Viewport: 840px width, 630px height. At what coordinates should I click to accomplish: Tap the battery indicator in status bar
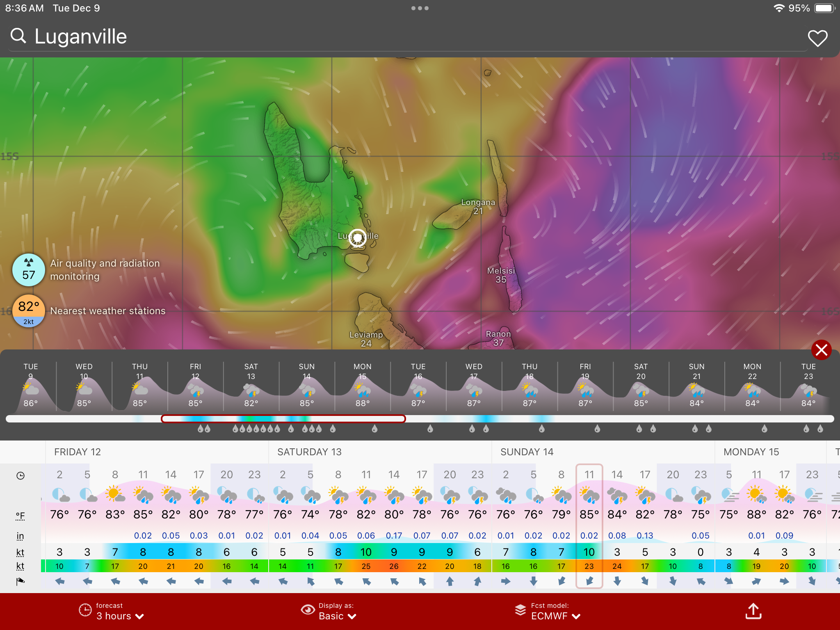825,8
